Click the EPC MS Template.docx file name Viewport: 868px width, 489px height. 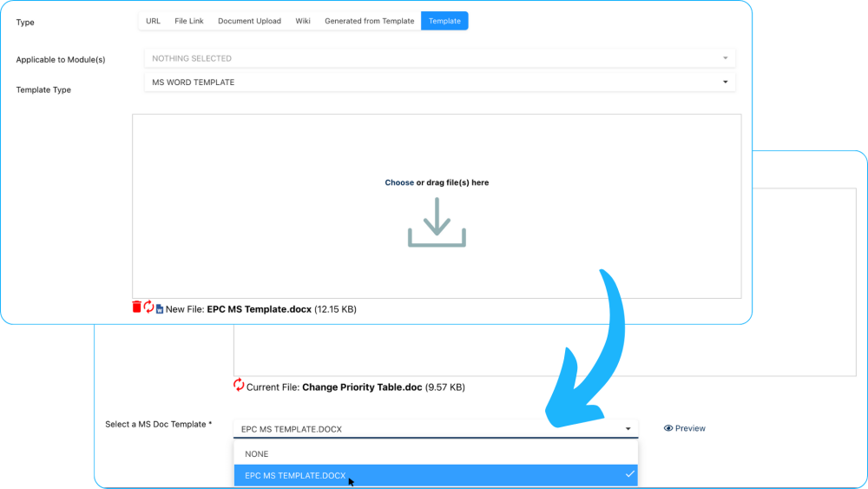coord(259,309)
